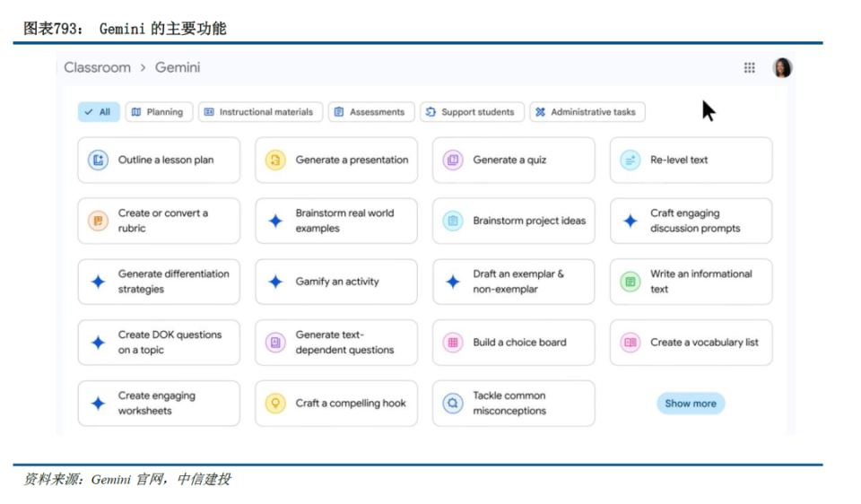Filter by Instructional materials
861x504 pixels.
pos(260,112)
